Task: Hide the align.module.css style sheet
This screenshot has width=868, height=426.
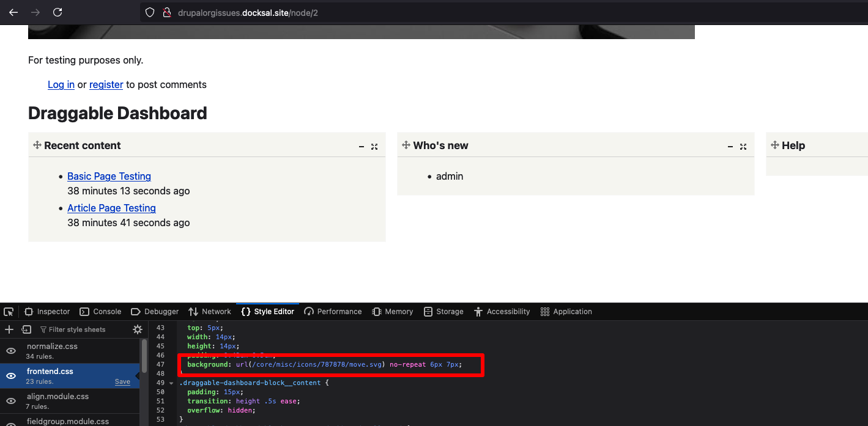Action: coord(11,401)
